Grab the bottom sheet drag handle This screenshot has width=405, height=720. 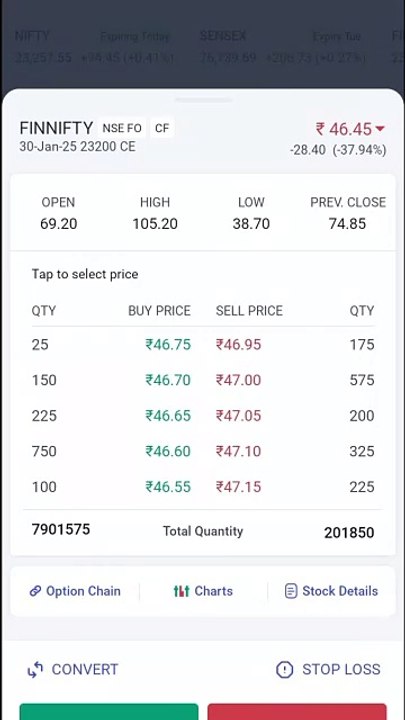pos(203,100)
